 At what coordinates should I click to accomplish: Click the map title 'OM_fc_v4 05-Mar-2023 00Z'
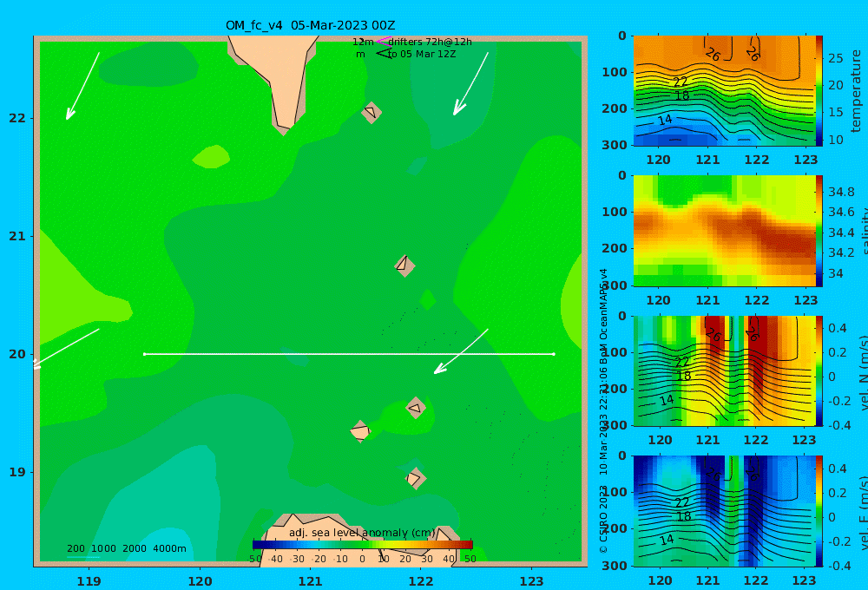click(310, 25)
